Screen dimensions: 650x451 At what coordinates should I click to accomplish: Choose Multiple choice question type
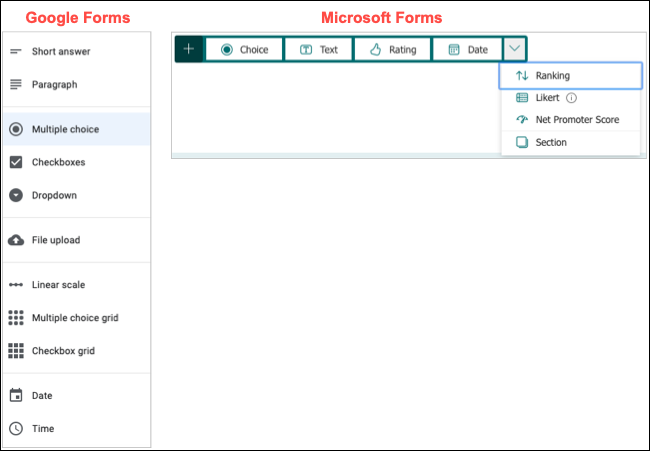click(77, 129)
